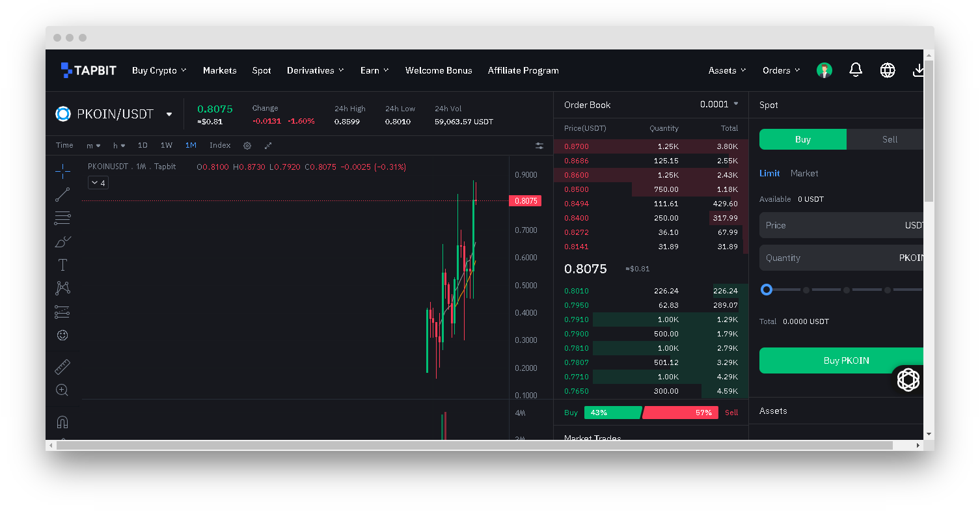
Task: Set the amount slider to 50% mark
Action: point(847,290)
